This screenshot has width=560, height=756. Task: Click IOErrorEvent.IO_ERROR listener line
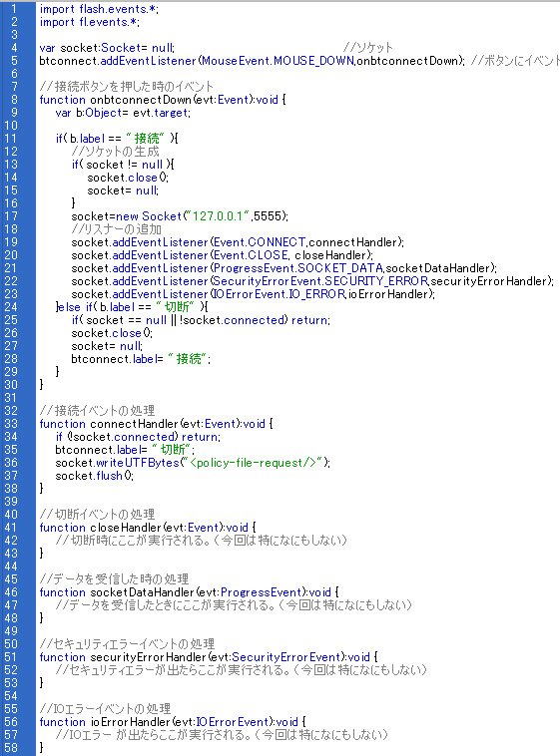coord(254,294)
